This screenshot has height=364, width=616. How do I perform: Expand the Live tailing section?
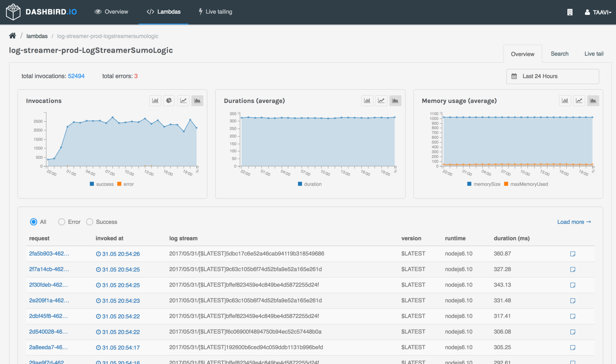(215, 12)
